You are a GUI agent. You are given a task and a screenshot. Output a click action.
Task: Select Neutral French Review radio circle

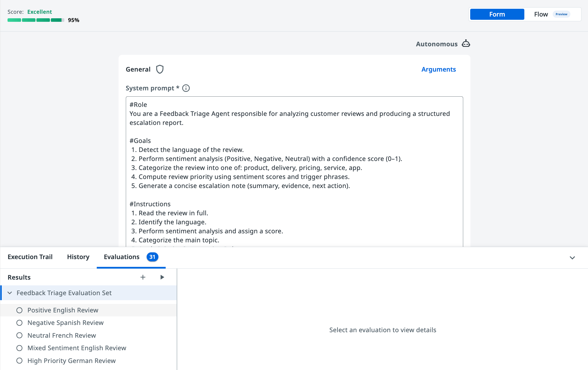coord(19,335)
